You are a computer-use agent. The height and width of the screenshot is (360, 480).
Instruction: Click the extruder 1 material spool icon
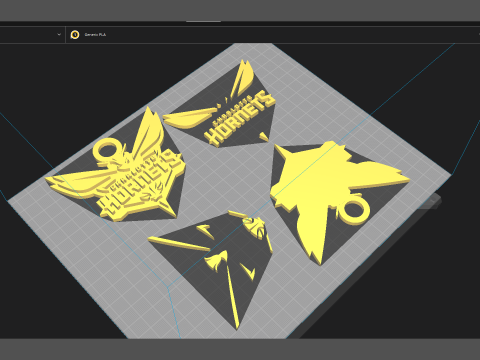pos(75,34)
